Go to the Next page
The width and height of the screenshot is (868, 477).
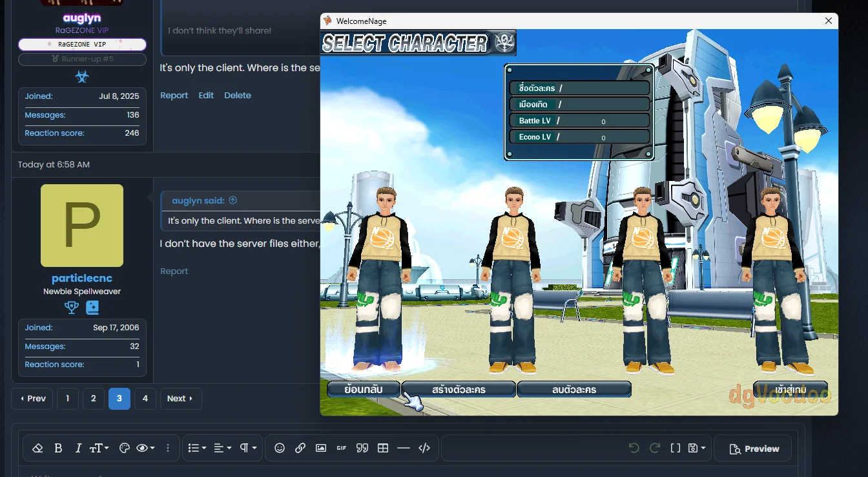tap(181, 399)
